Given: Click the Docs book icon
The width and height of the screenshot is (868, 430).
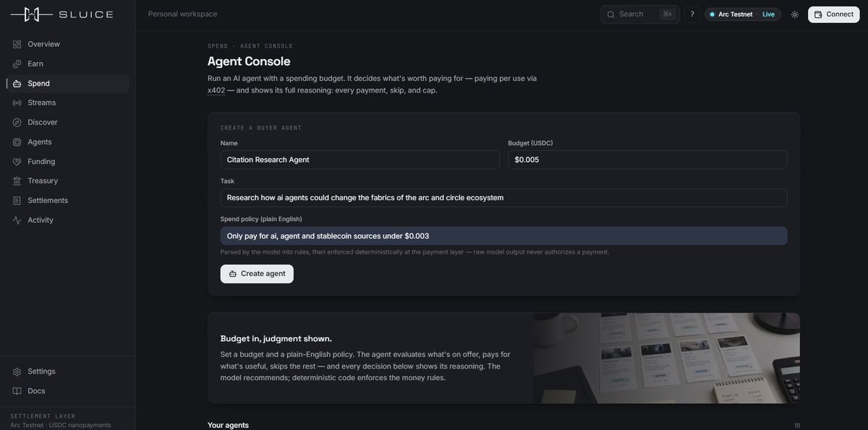Looking at the screenshot, I should coord(17,391).
